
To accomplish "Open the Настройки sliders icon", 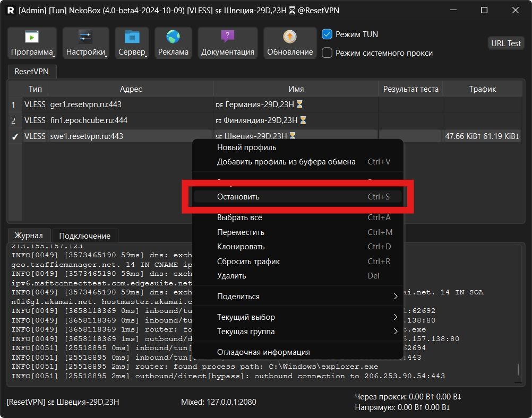I will (x=85, y=38).
